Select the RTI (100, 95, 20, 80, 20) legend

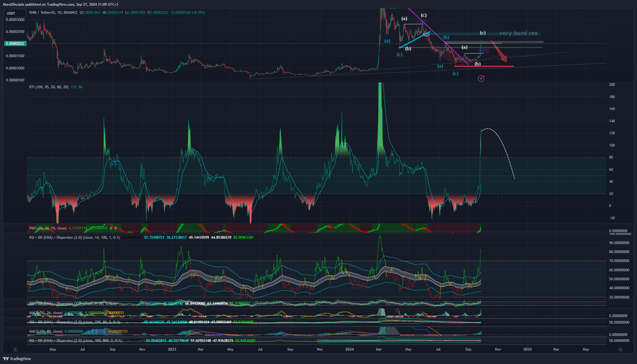[49, 87]
